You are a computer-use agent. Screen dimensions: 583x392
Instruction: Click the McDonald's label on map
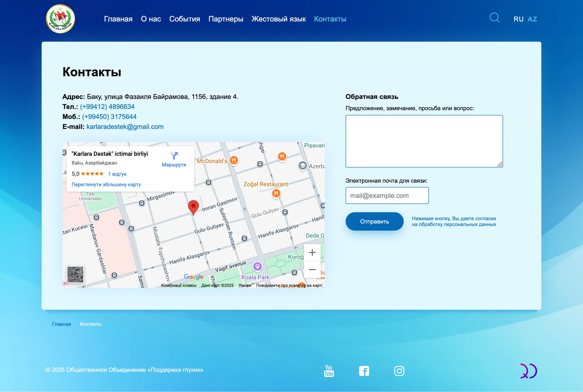pyautogui.click(x=212, y=161)
